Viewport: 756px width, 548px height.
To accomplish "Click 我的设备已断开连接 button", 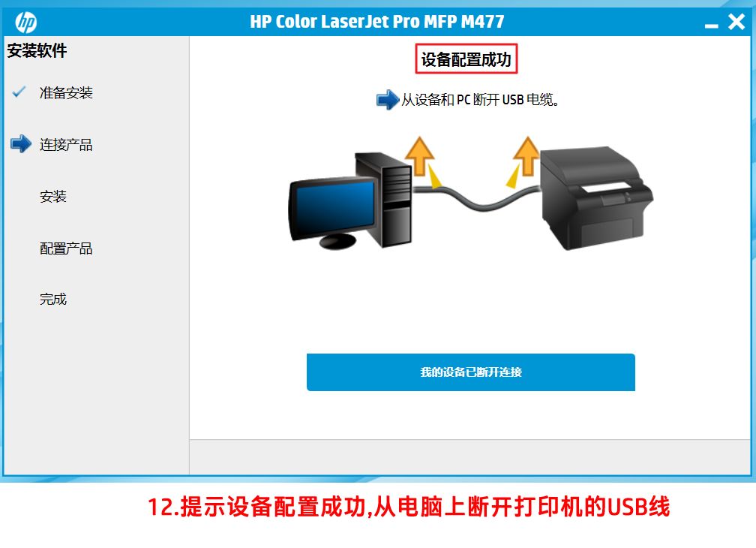I will click(x=470, y=372).
